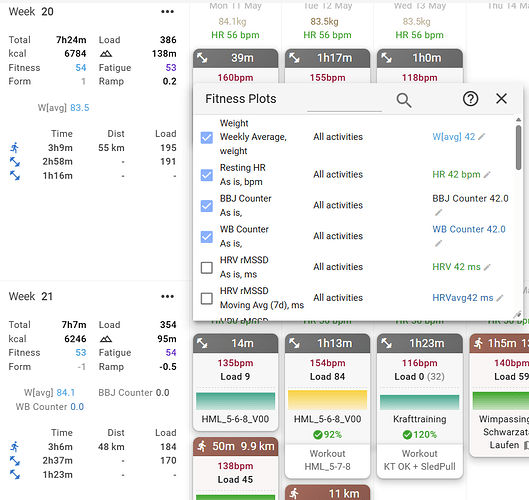Open the 1h13m HML_5-6-8_V00 activity card
Screen dimensions: 529x500
click(x=327, y=388)
